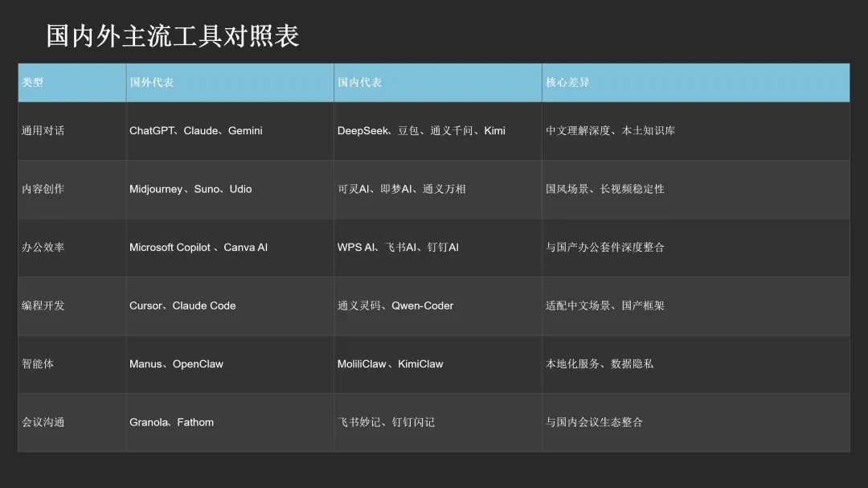The image size is (868, 488).
Task: Click the cell 本地化服务、数据隐私
Action: (x=696, y=364)
